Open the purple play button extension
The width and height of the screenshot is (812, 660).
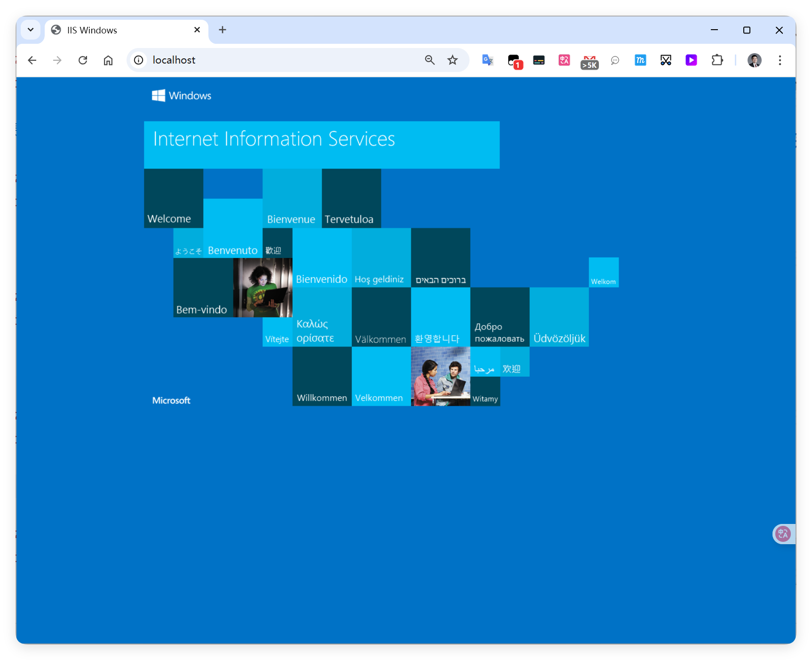pyautogui.click(x=691, y=60)
